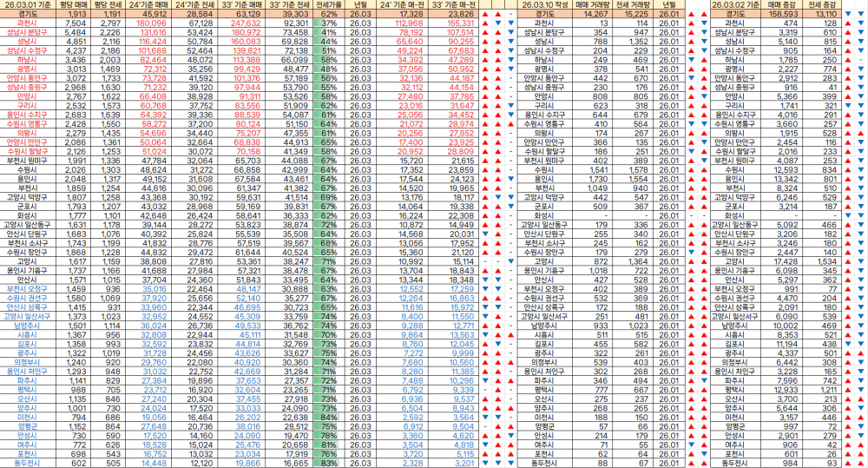Select the cell showing 155,331
Screen dimensions: 868x468
452,23
